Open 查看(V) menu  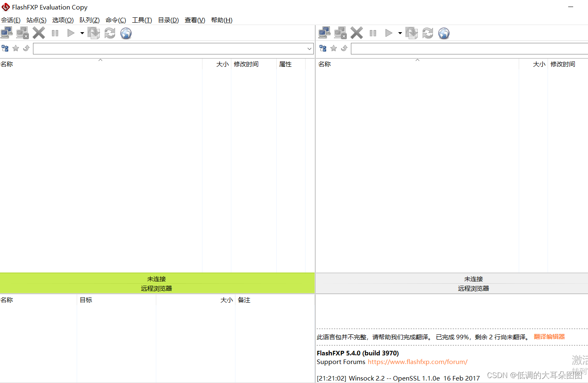pyautogui.click(x=195, y=20)
